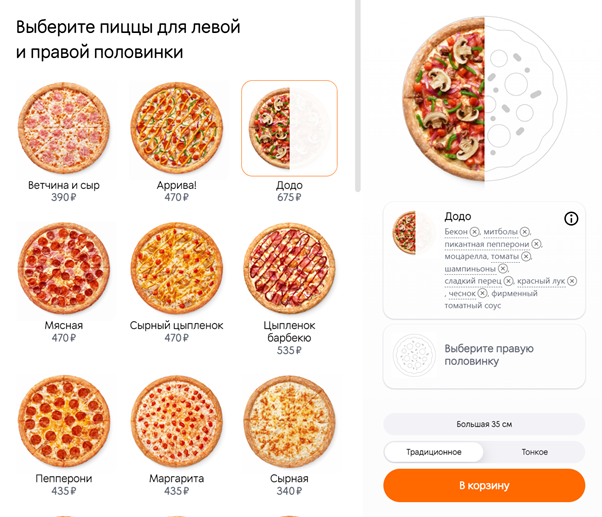Screen dimensions: 602x517
Task: Remove томаты from the pizza ingredients
Action: point(526,256)
